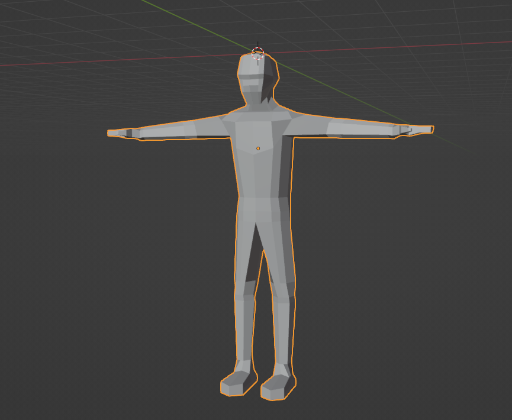Click the model's left foot

[279, 387]
